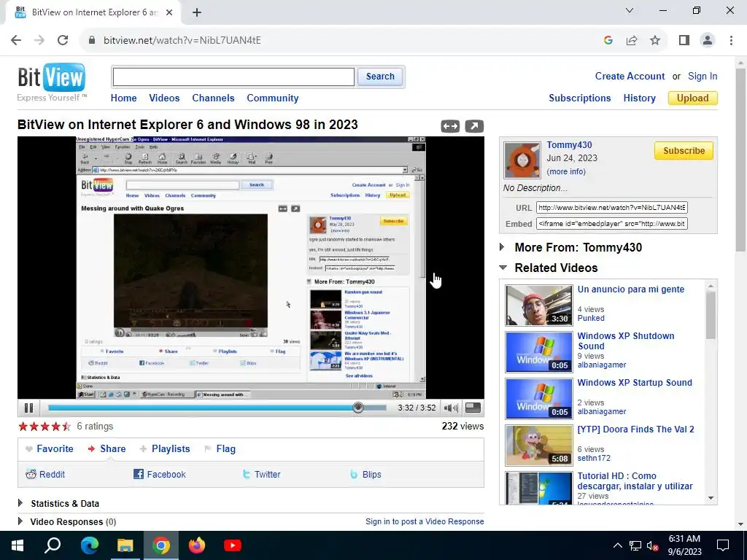Click the Sign In link
The height and width of the screenshot is (560, 747).
pyautogui.click(x=703, y=76)
